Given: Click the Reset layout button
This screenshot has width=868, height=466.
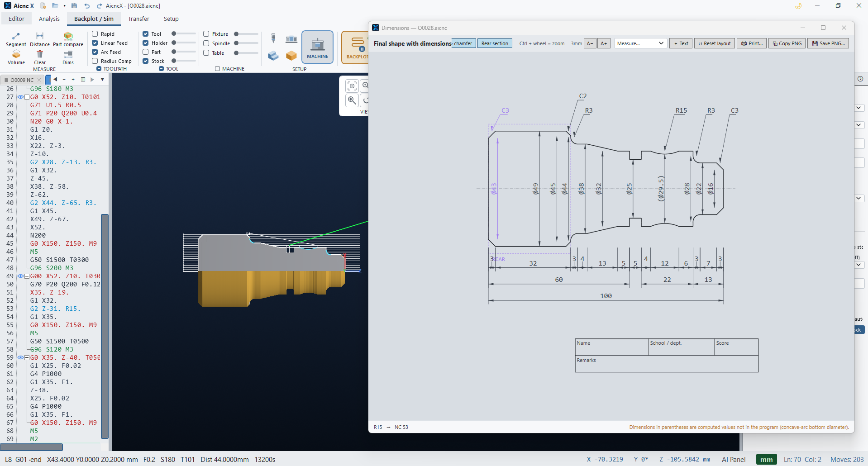Looking at the screenshot, I should pyautogui.click(x=715, y=43).
